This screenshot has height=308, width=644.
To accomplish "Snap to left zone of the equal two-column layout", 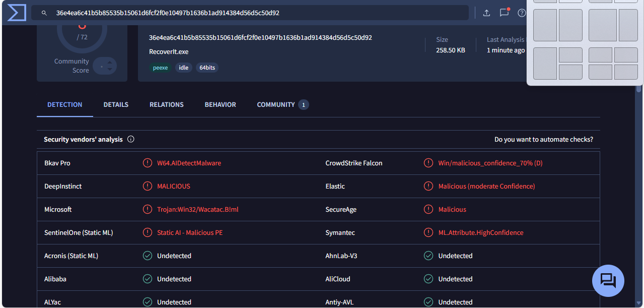I will point(545,25).
